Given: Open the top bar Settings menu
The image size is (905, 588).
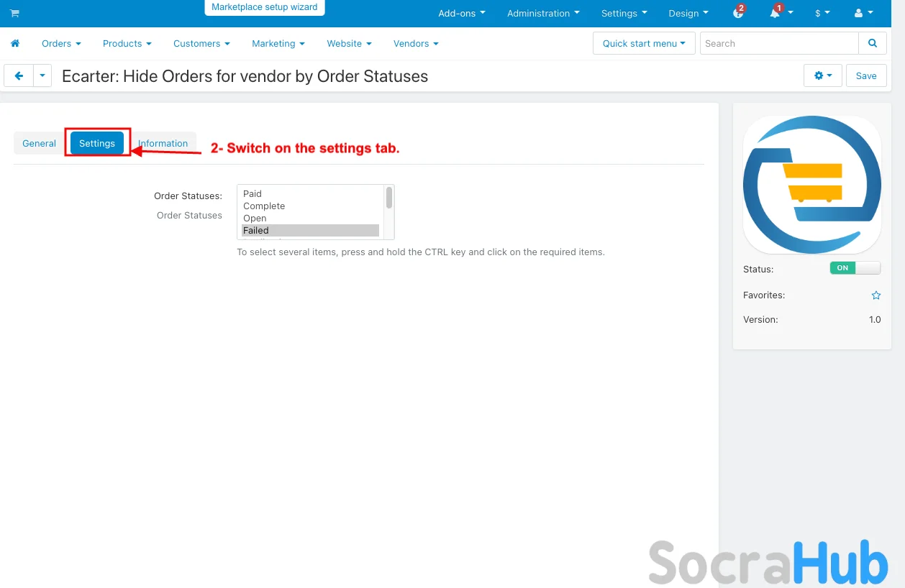Looking at the screenshot, I should tap(624, 13).
